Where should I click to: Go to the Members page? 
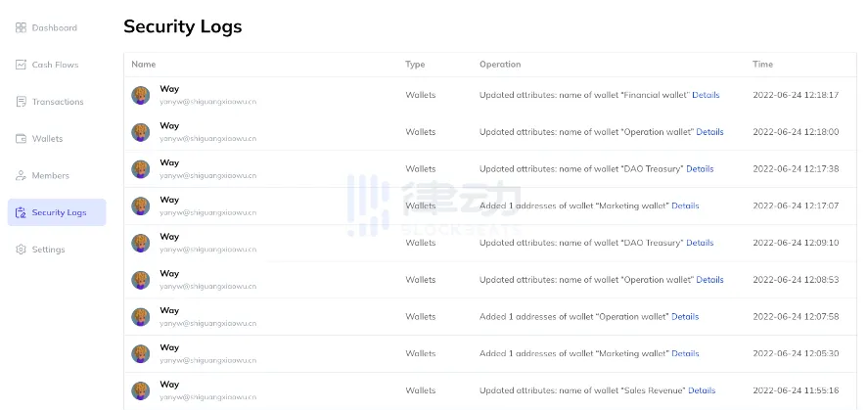click(x=51, y=176)
